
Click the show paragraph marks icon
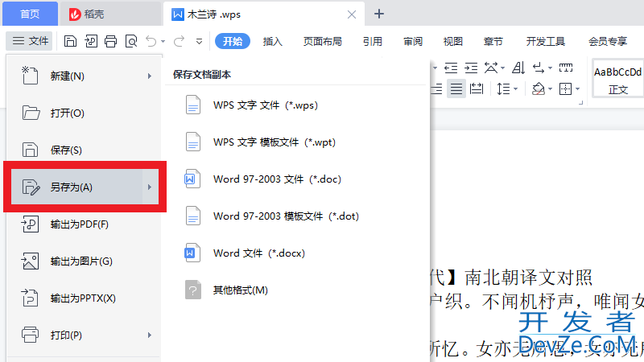point(539,68)
